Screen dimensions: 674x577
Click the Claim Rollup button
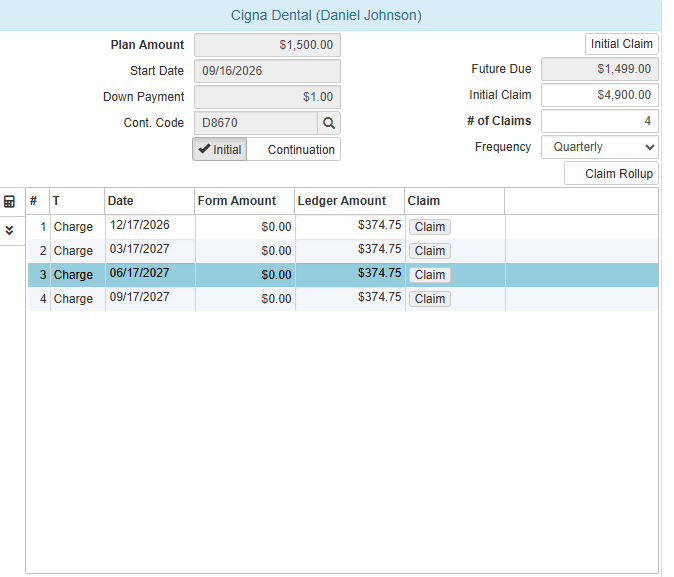(x=611, y=173)
